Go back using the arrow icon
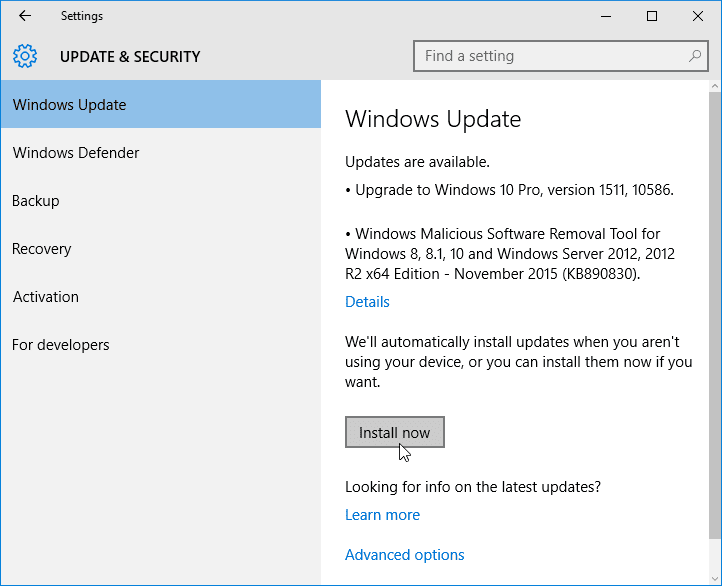The image size is (722, 586). tap(25, 16)
